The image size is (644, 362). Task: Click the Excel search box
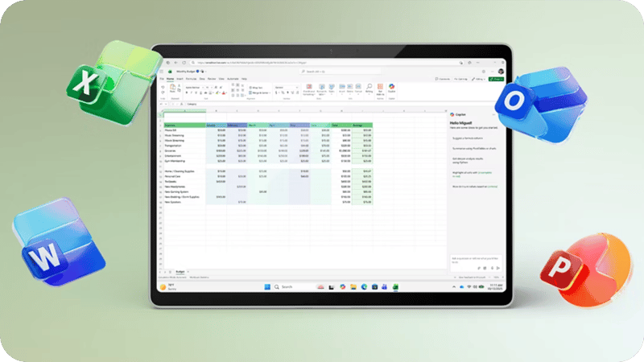click(x=340, y=72)
